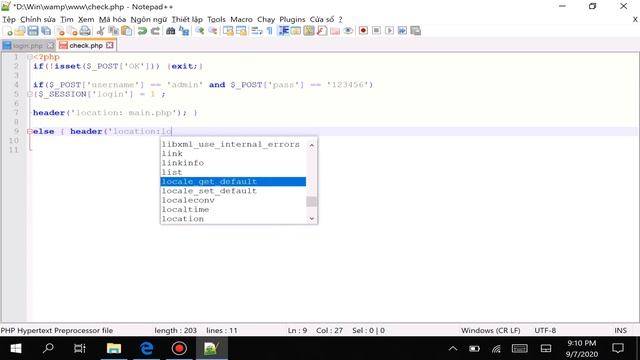
Task: Pick linkinfo from the autocomplete list
Action: coord(233,163)
